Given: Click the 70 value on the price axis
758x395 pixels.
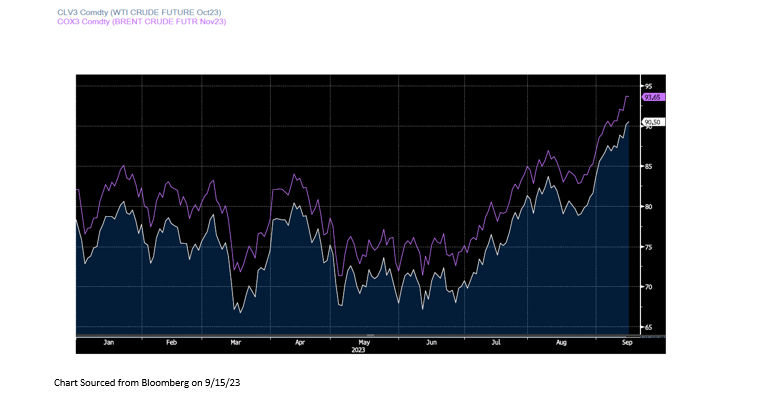Looking at the screenshot, I should coord(648,287).
